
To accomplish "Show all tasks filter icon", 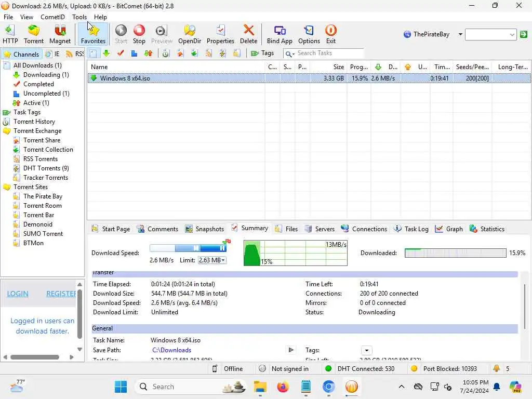I will coord(93,54).
